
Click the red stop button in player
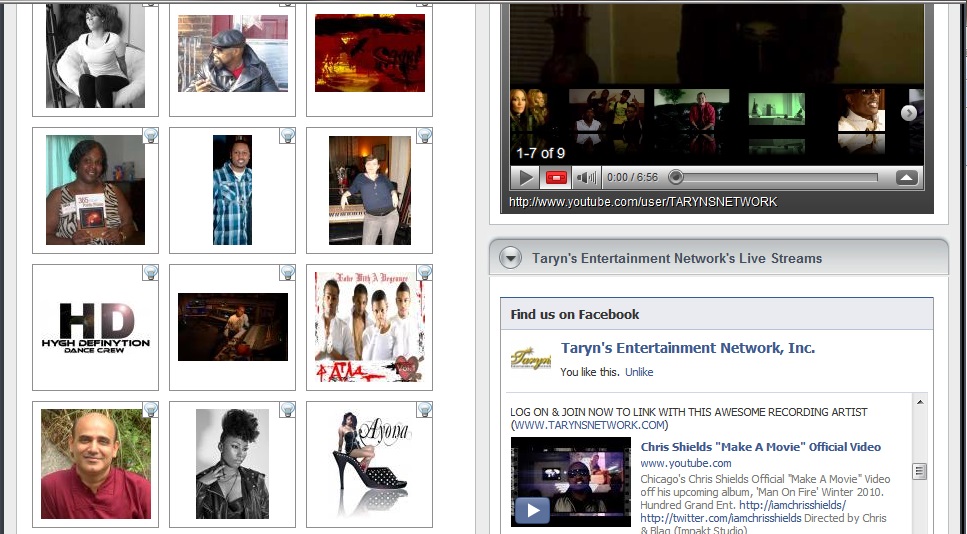(x=556, y=178)
